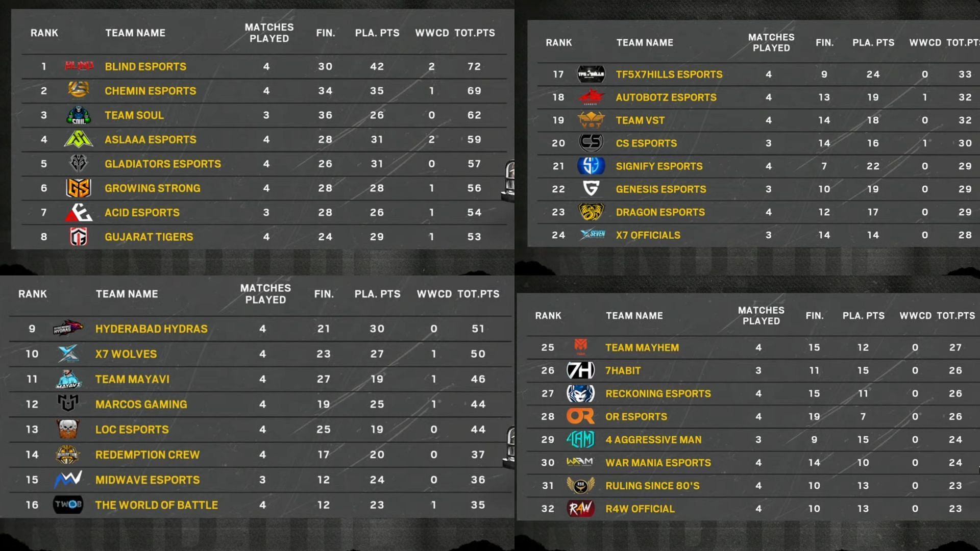Click the Hyderabad Hydras team logo
This screenshot has width=980, height=551.
coord(67,329)
